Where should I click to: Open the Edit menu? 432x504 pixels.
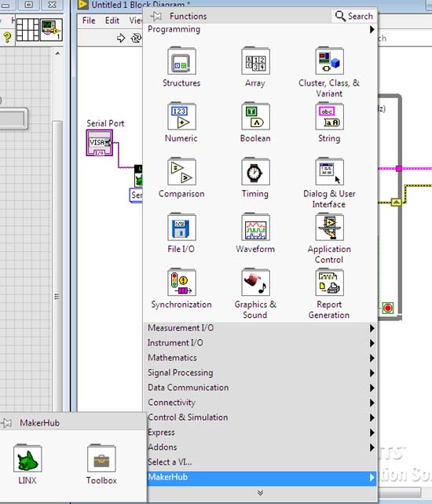tap(112, 20)
